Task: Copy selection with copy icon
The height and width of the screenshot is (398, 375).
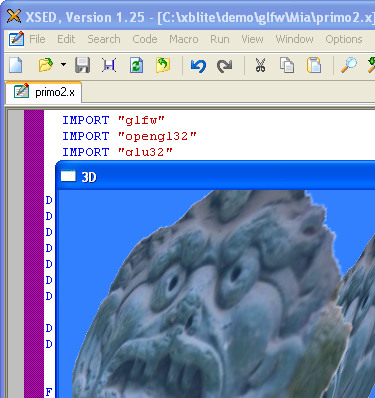Action: pyautogui.click(x=287, y=65)
